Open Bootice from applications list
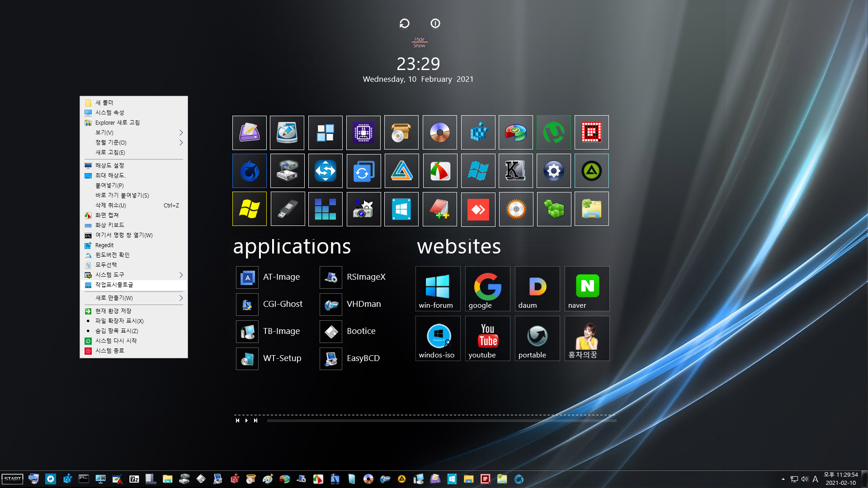The image size is (868, 488). tap(349, 331)
